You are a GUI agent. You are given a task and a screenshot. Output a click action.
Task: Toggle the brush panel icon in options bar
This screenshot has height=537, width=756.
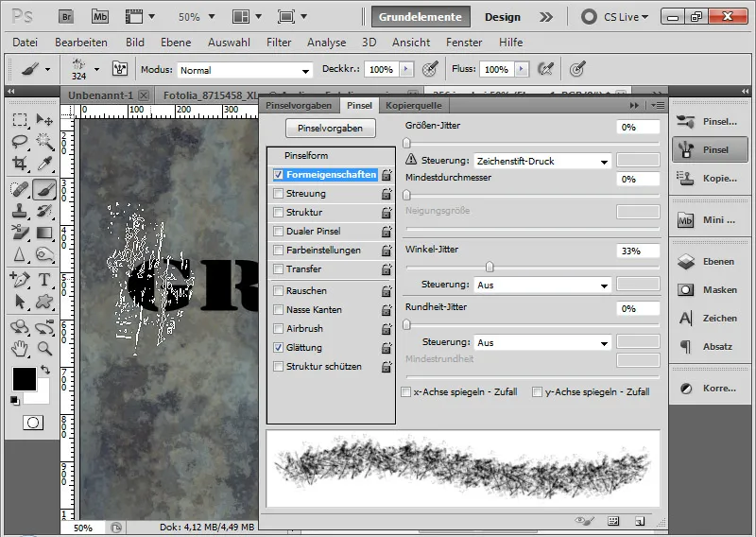click(x=120, y=69)
